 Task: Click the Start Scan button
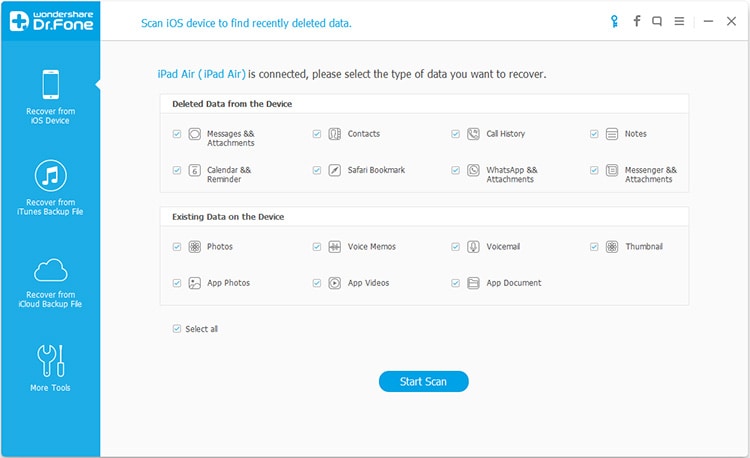tap(423, 381)
